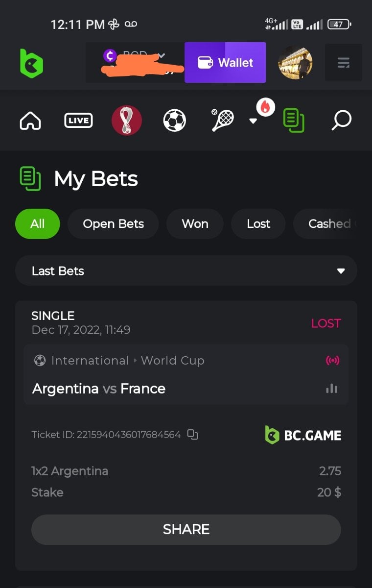
Task: Switch to Open Bets tab
Action: pyautogui.click(x=113, y=224)
